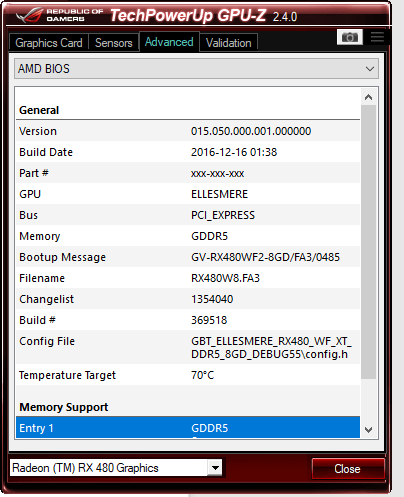The width and height of the screenshot is (404, 497).
Task: Click the Bootup Message row
Action: [x=188, y=257]
